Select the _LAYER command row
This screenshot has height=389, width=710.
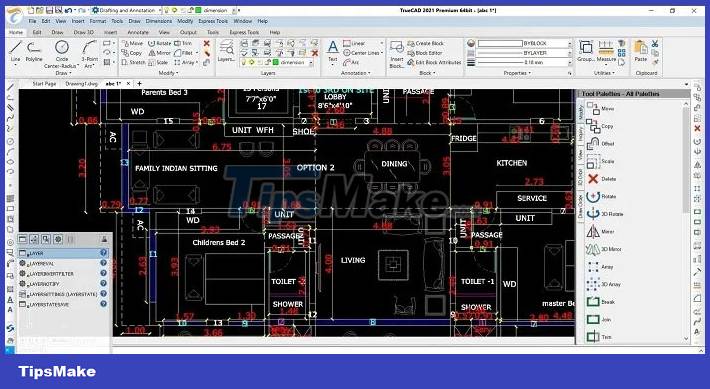click(x=63, y=253)
